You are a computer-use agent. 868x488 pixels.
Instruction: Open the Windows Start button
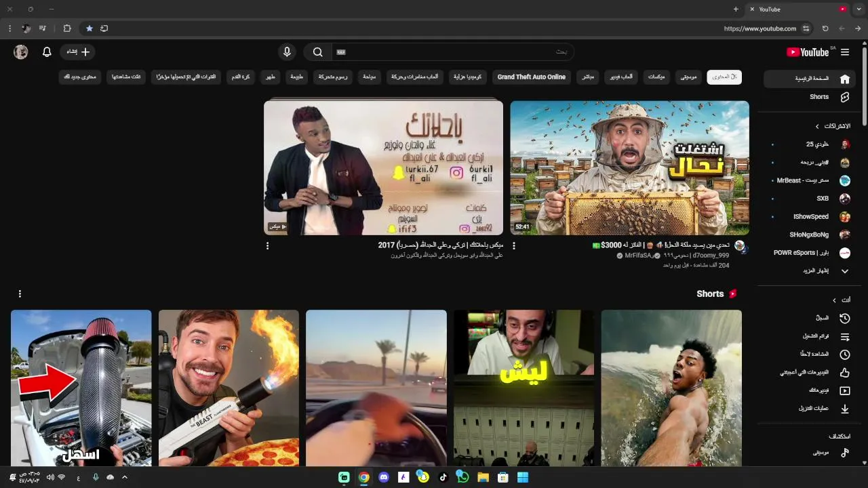tap(523, 477)
